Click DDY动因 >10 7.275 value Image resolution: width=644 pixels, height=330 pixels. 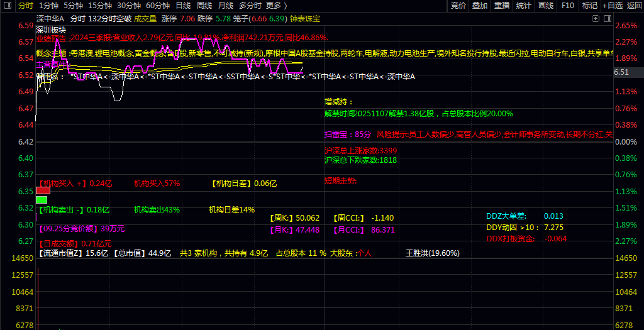click(525, 228)
